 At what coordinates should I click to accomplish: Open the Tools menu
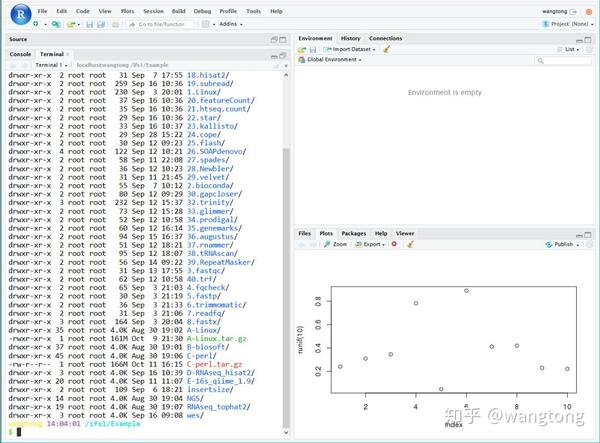pos(253,11)
